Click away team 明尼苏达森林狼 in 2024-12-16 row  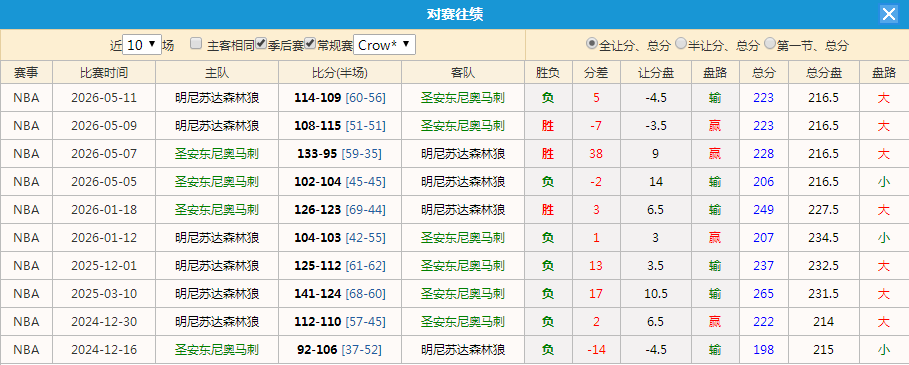(x=463, y=350)
